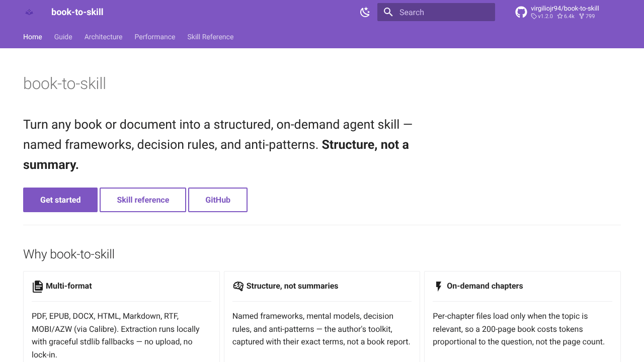Screen dimensions: 644x362
Task: Open the Skill reference button
Action: 143,200
